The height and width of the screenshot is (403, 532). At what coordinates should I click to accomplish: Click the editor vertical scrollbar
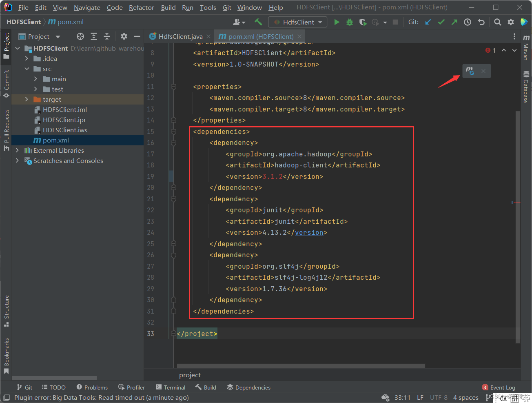coord(518,227)
